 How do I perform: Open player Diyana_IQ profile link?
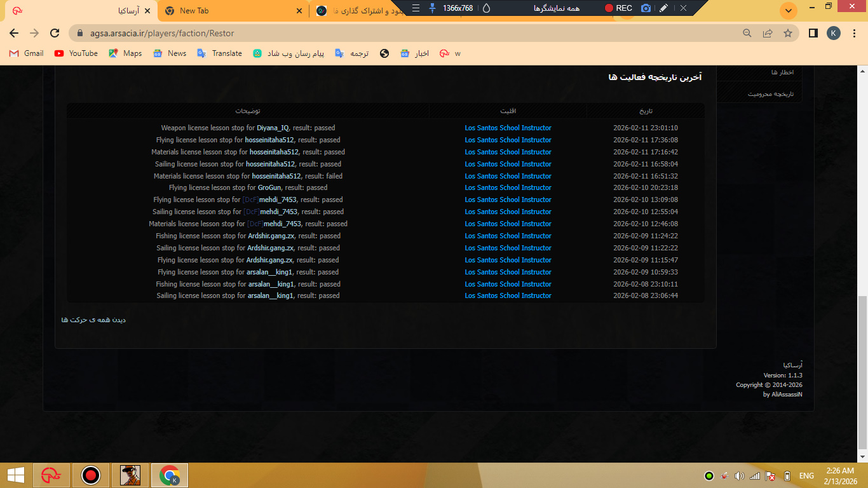[273, 128]
